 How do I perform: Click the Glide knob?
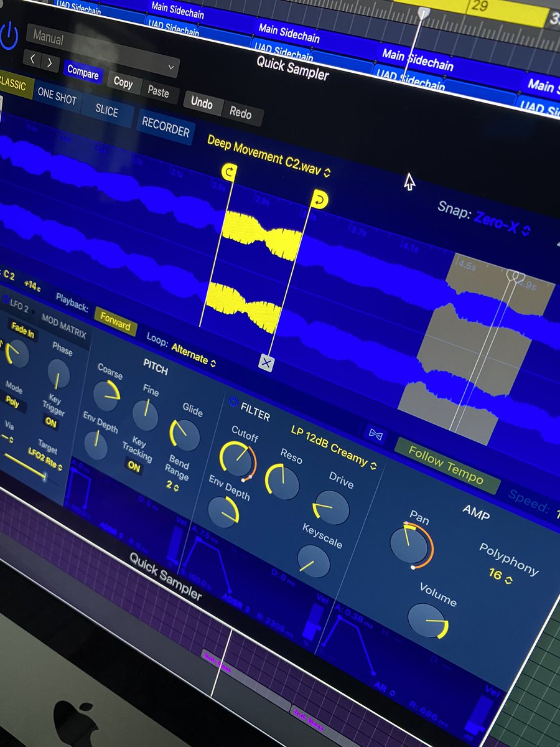[184, 435]
